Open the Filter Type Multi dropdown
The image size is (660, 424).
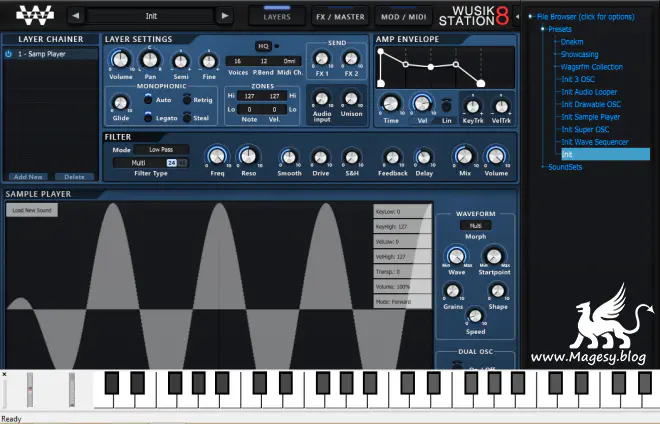click(x=138, y=163)
